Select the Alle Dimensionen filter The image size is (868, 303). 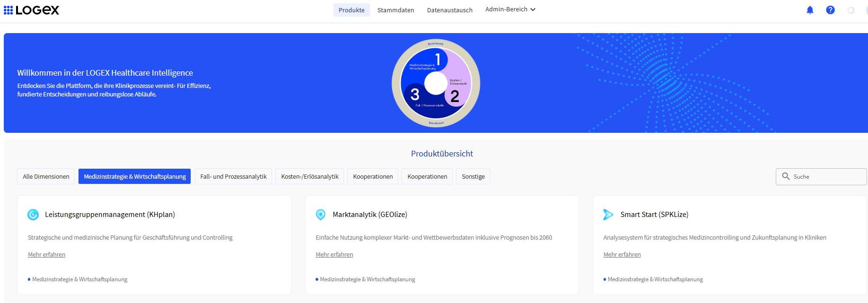46,176
